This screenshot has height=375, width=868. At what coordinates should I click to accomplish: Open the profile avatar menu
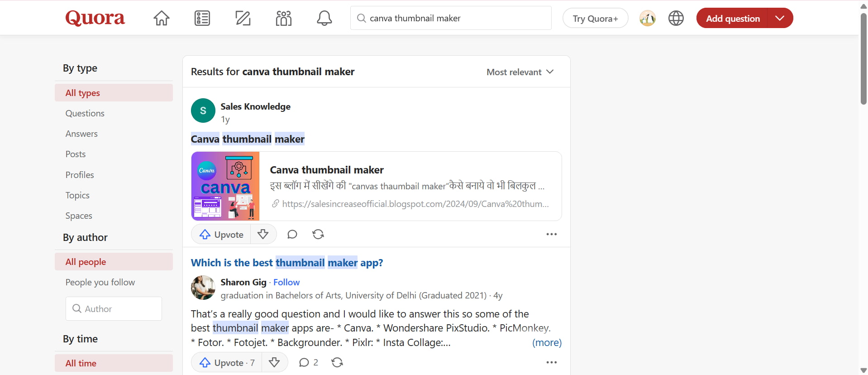(x=648, y=18)
